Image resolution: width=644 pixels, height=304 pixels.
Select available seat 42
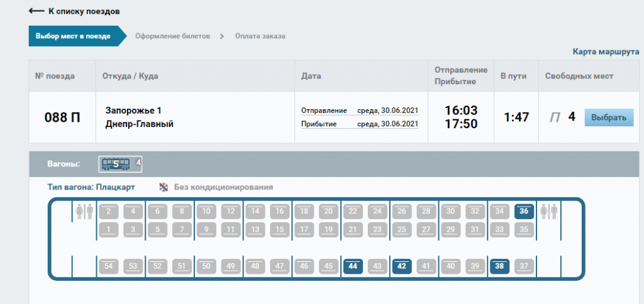click(401, 266)
